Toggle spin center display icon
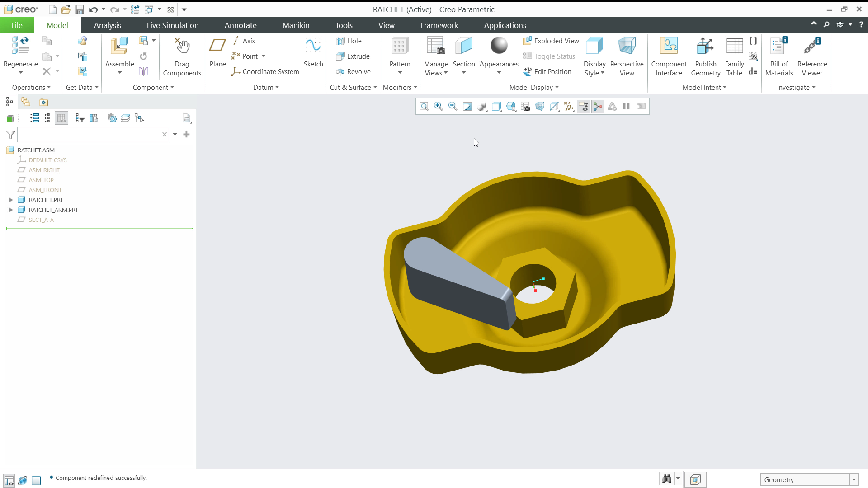The image size is (868, 488). point(598,106)
